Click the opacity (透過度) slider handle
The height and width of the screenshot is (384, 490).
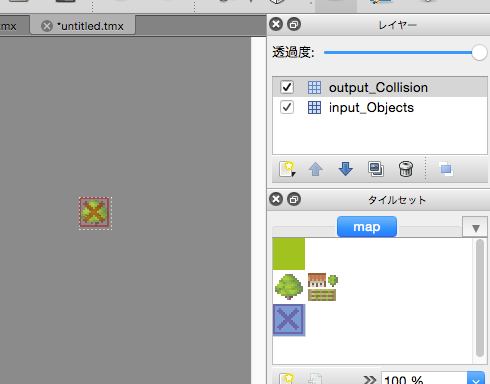point(479,53)
